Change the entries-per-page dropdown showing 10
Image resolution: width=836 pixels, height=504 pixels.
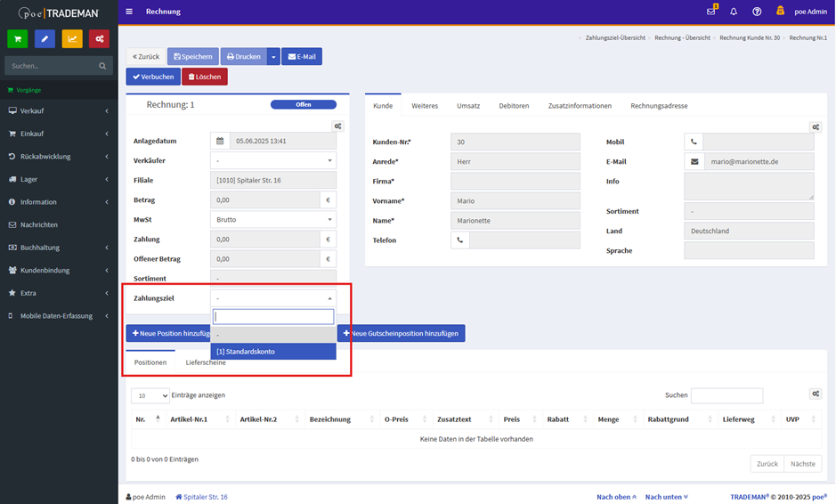150,395
